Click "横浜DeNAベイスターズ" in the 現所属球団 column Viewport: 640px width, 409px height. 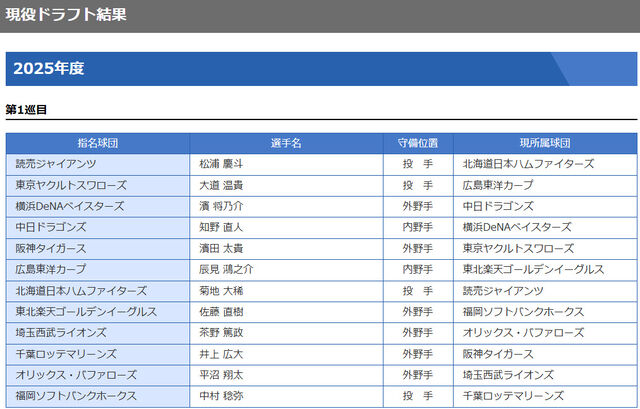tap(517, 227)
